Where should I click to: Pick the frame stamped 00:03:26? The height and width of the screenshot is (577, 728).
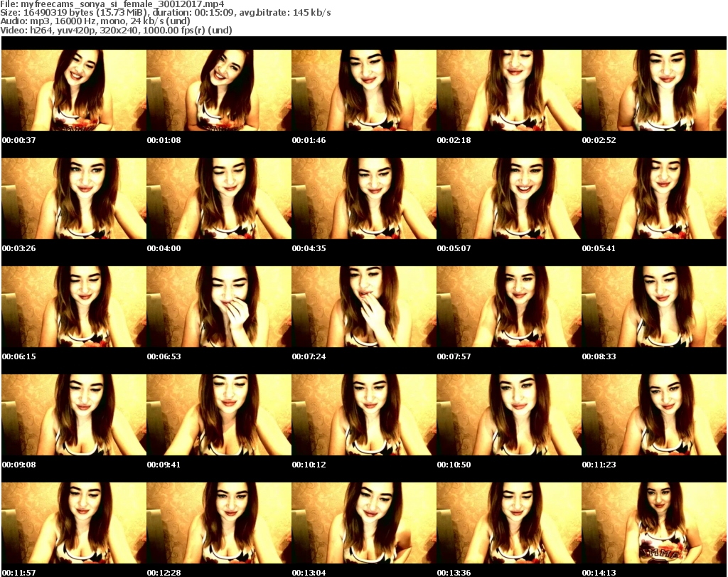click(74, 198)
